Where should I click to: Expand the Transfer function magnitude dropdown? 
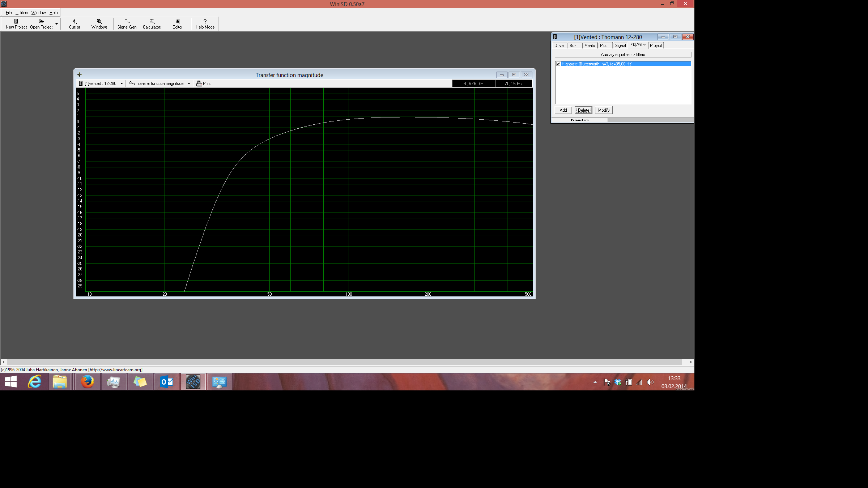[189, 84]
